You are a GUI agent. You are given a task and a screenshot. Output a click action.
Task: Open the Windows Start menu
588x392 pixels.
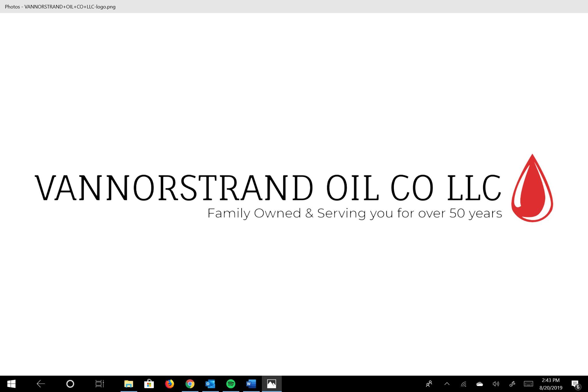tap(11, 384)
